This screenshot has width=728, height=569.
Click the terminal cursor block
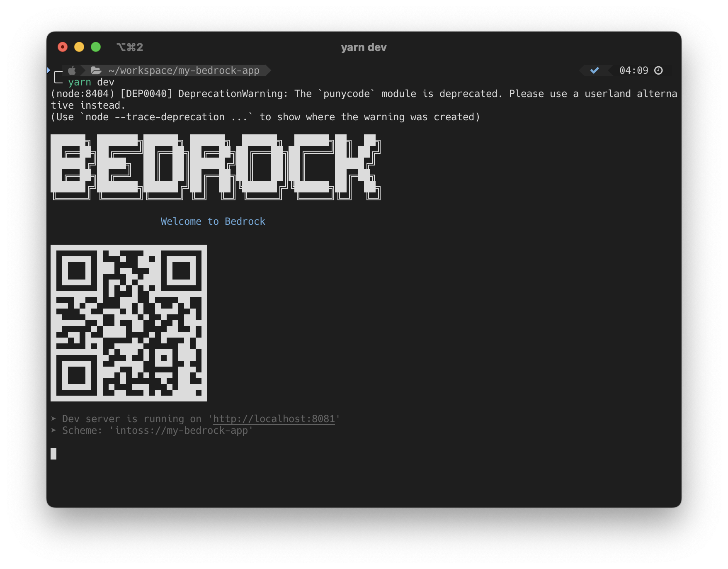tap(53, 454)
